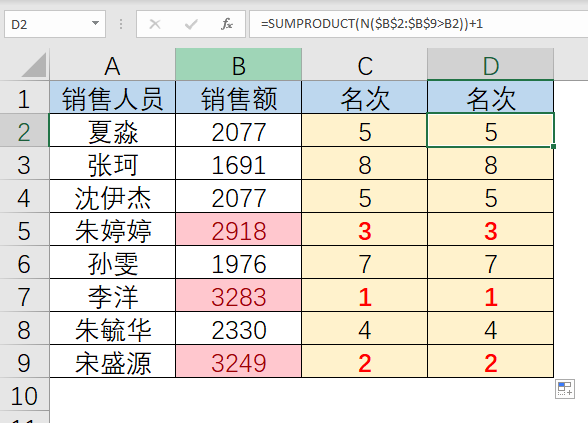
Task: Select column D header
Action: coord(490,64)
